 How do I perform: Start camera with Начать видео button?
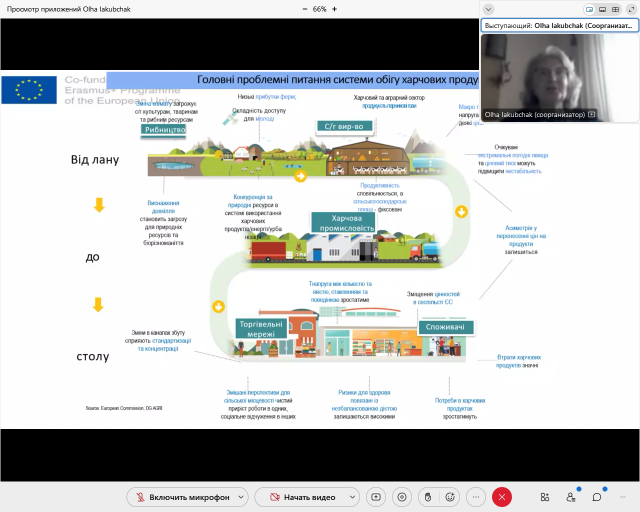(303, 496)
